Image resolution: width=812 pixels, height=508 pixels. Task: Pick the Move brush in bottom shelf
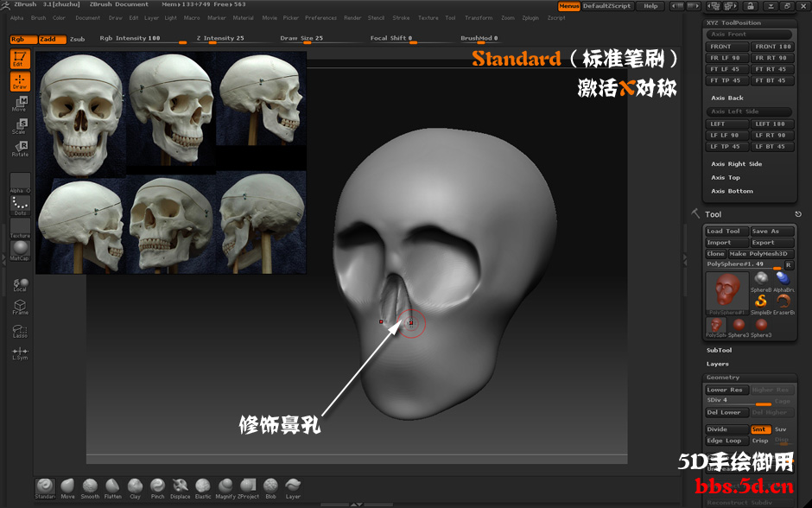tap(67, 488)
